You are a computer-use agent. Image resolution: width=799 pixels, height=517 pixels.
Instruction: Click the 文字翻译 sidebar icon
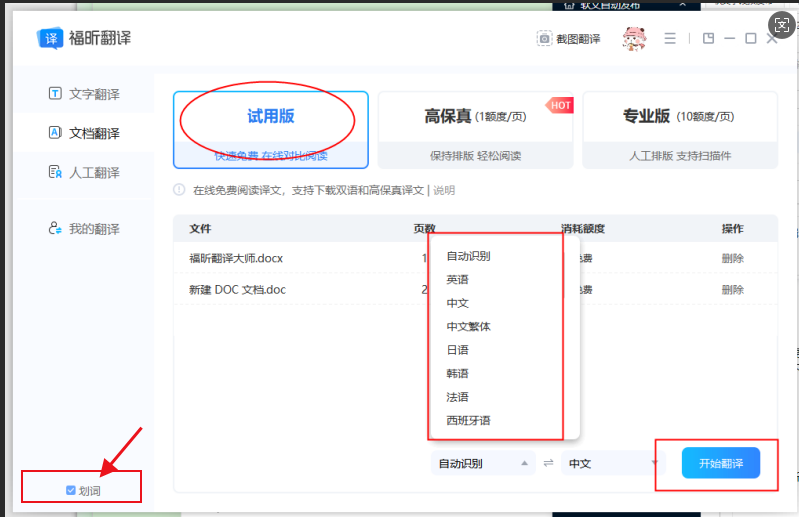55,93
